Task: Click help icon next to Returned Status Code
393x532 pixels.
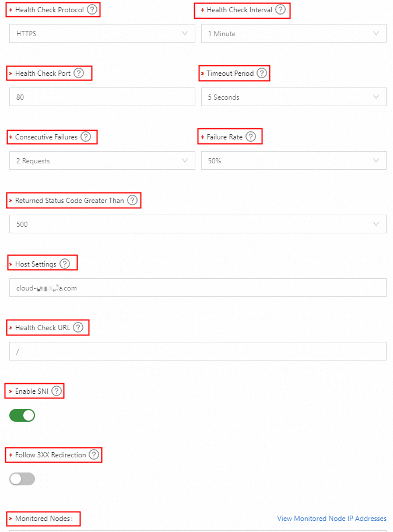Action: tap(132, 200)
